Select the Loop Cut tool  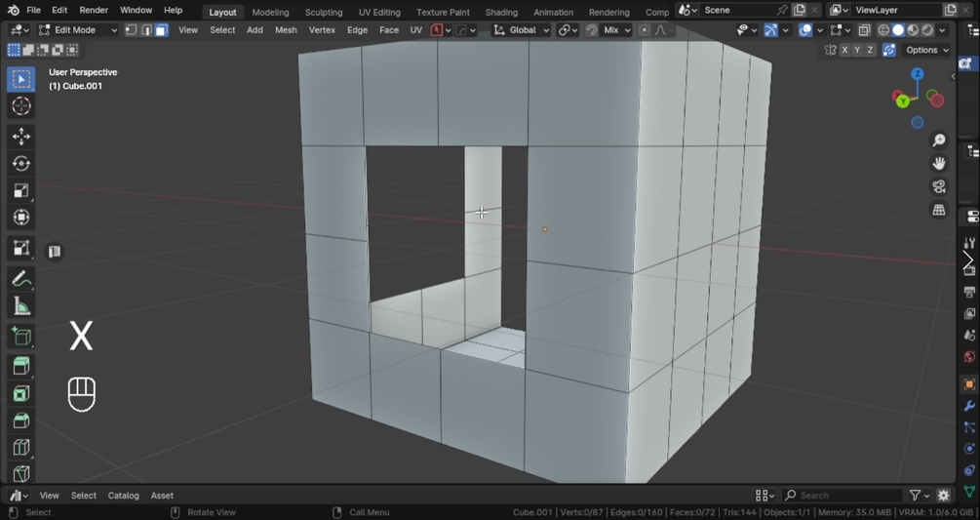click(x=21, y=448)
